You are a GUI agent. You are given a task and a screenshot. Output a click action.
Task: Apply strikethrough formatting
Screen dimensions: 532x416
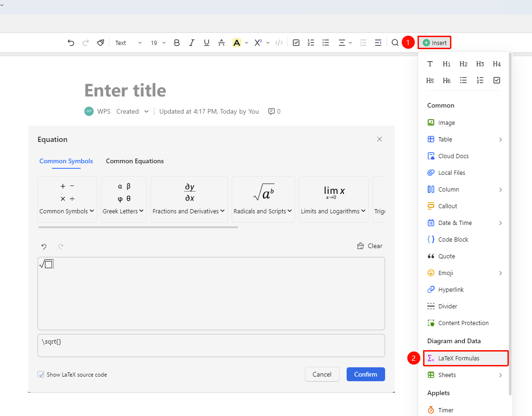point(221,43)
